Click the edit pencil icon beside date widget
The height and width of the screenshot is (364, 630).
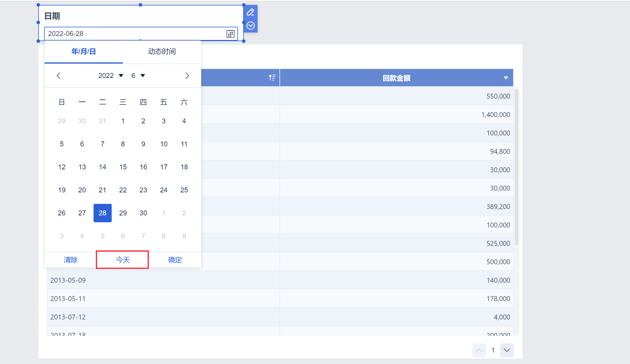click(251, 12)
